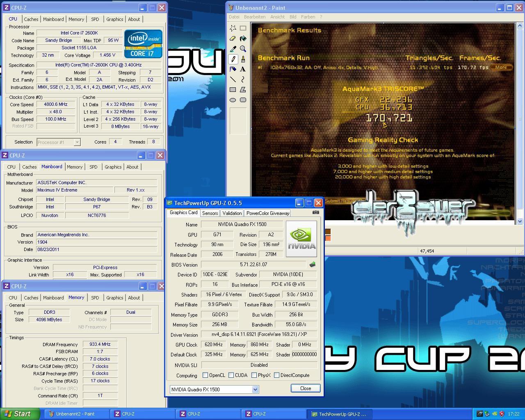The height and width of the screenshot is (420, 525).
Task: Choose the Eraser tool in Paint
Action: [x=233, y=39]
